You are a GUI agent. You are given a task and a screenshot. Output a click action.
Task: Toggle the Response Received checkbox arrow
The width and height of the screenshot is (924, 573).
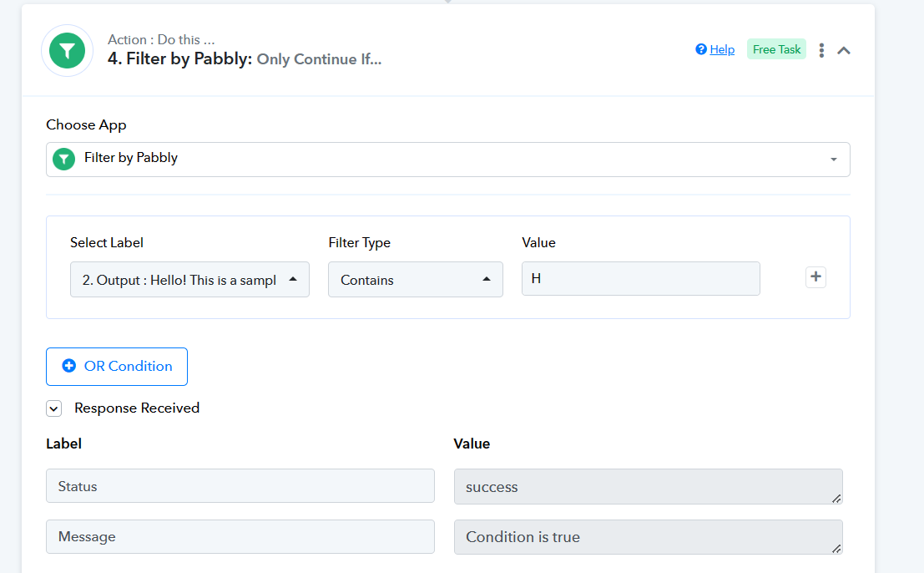(x=54, y=408)
